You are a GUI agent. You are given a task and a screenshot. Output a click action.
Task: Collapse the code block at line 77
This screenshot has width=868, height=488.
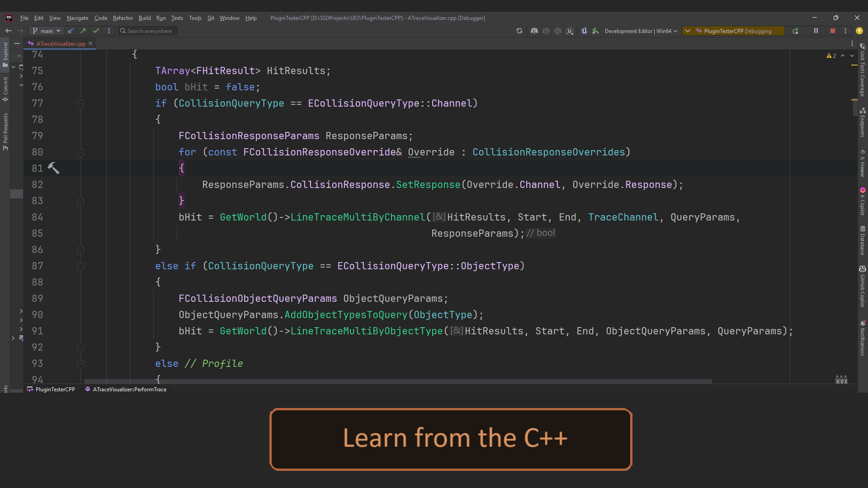point(81,103)
